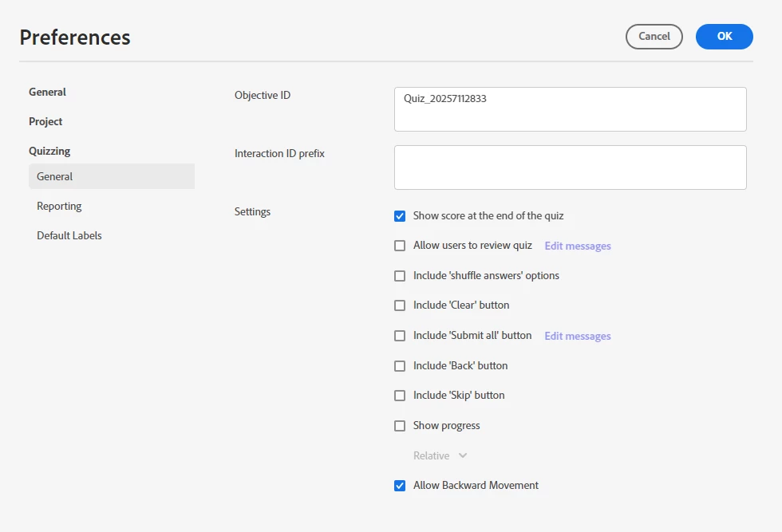
Task: Tick Include 'Submit all' button checkbox
Action: click(400, 336)
